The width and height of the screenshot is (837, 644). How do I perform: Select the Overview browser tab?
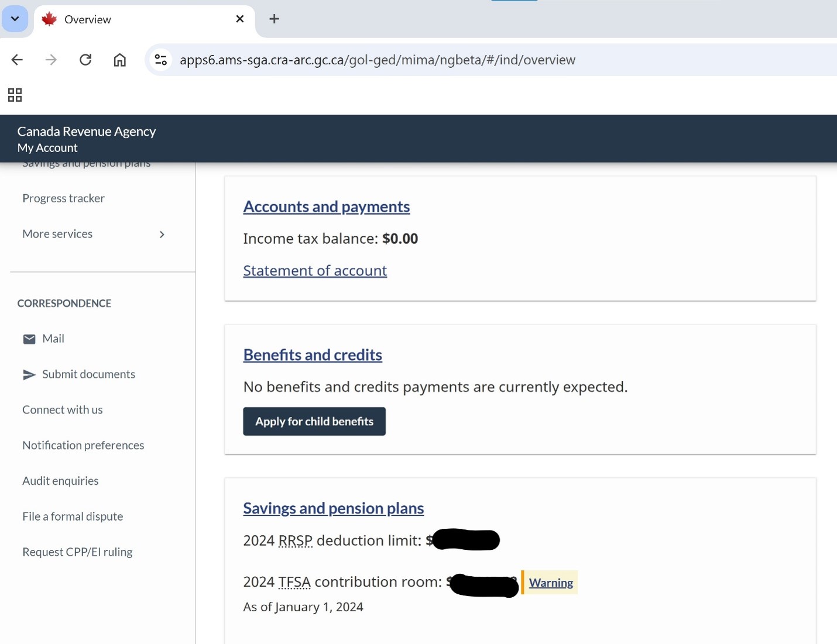point(144,19)
